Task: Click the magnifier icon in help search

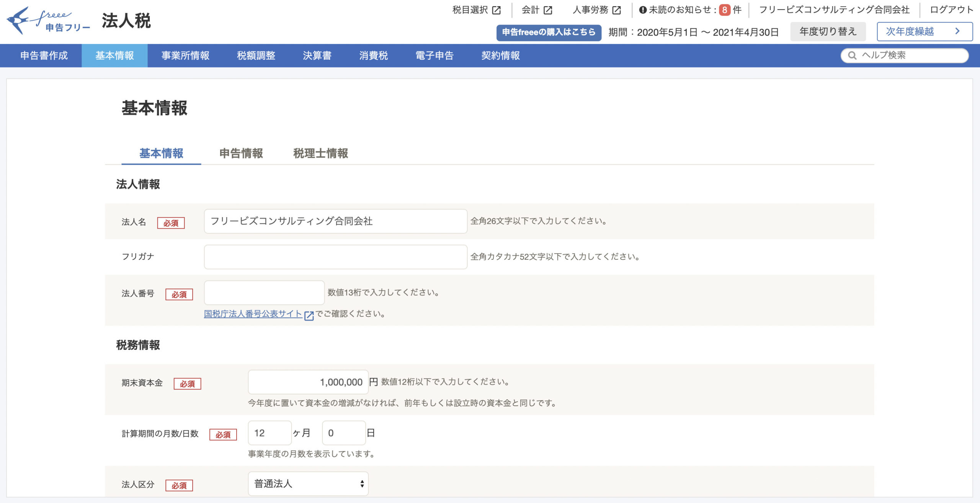Action: 852,56
